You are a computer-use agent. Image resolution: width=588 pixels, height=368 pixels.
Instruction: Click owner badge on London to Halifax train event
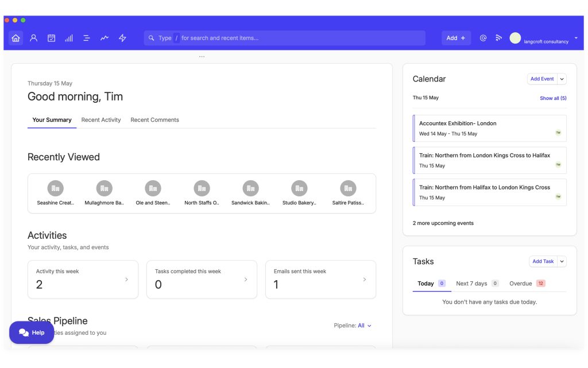pos(558,165)
